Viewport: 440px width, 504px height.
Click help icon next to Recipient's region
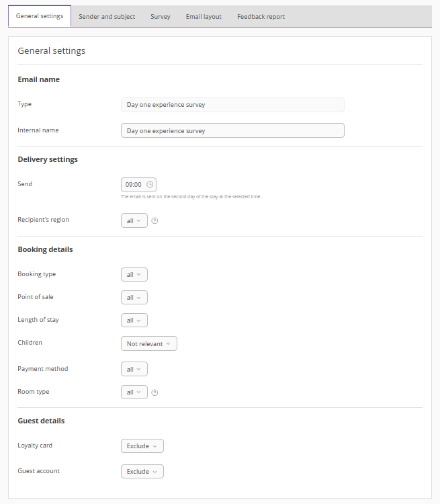(155, 220)
